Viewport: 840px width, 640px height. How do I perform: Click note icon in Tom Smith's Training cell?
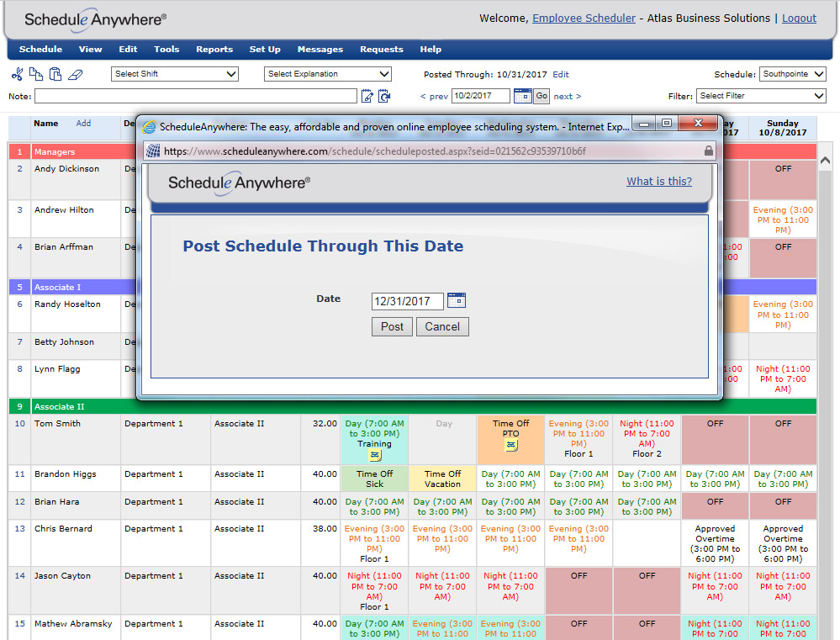coord(375,455)
